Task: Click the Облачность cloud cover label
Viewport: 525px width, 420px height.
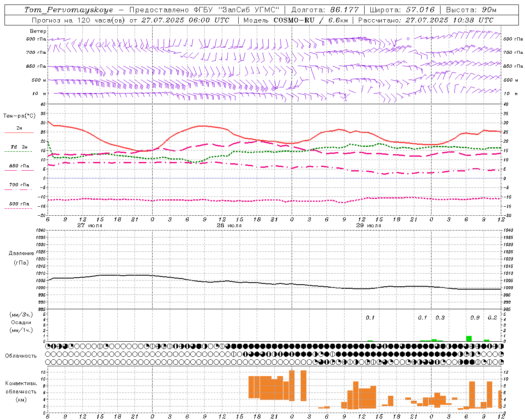Action: [21, 356]
